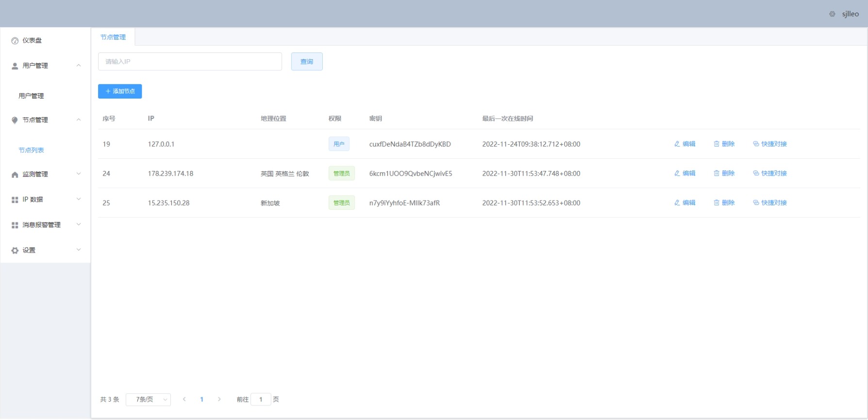Switch to the 节点管理 tab

tap(113, 37)
